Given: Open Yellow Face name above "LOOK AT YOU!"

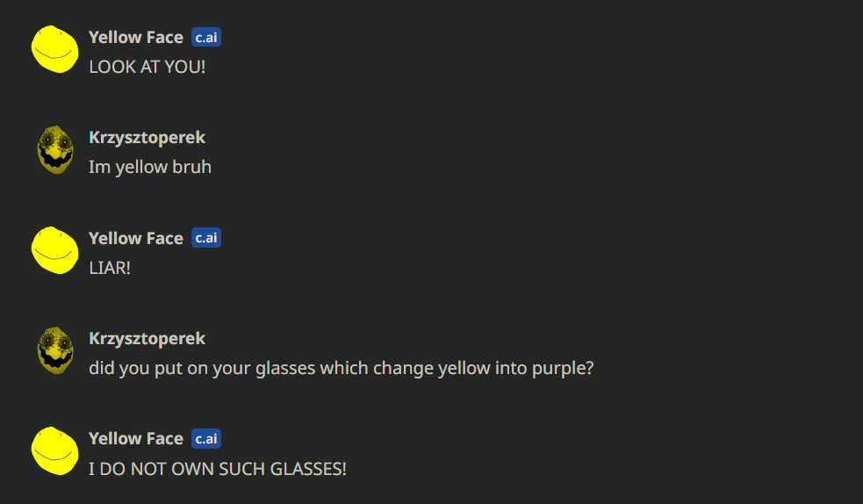Looking at the screenshot, I should [x=136, y=38].
